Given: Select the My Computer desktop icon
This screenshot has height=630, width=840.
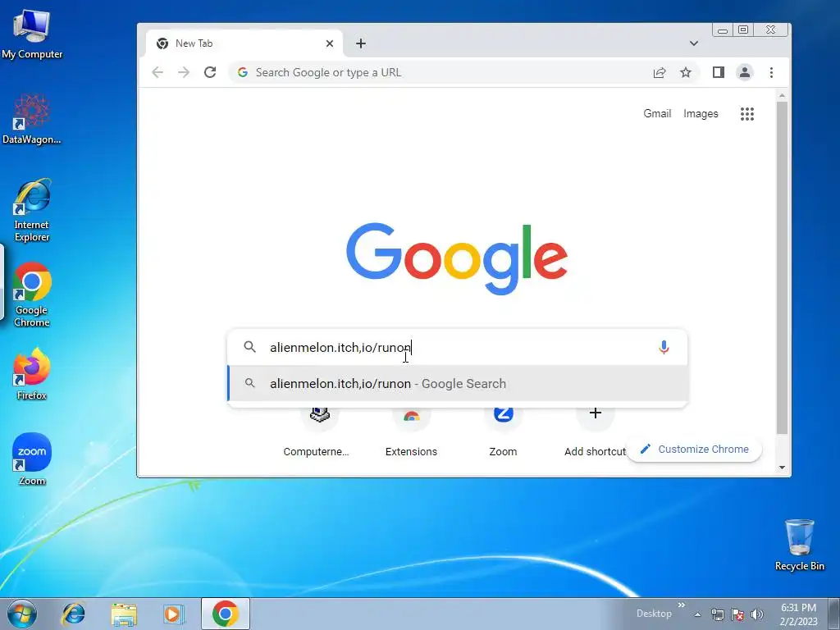Looking at the screenshot, I should 32,34.
